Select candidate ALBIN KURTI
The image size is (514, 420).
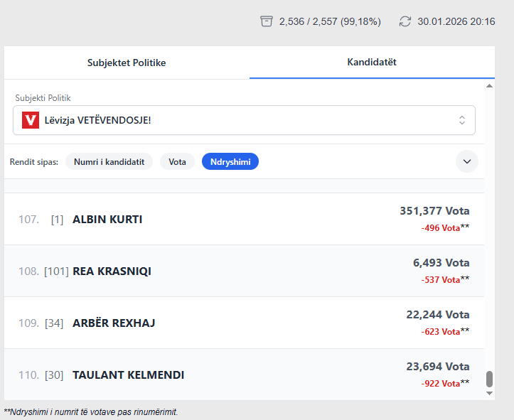pyautogui.click(x=107, y=220)
